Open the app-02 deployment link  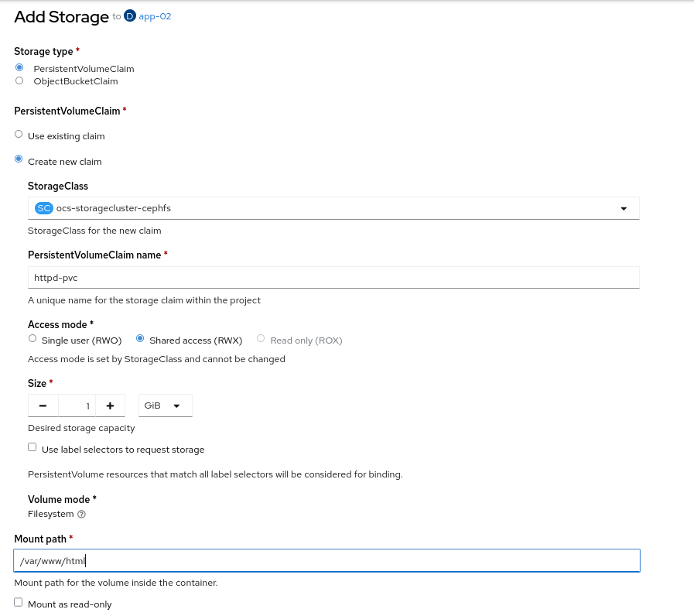pos(155,16)
